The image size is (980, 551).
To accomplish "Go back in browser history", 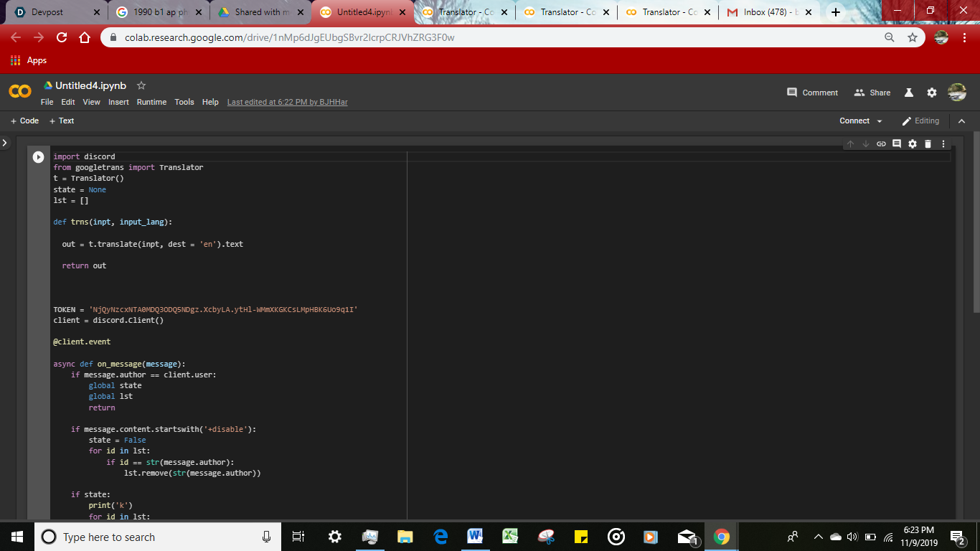I will [x=16, y=37].
